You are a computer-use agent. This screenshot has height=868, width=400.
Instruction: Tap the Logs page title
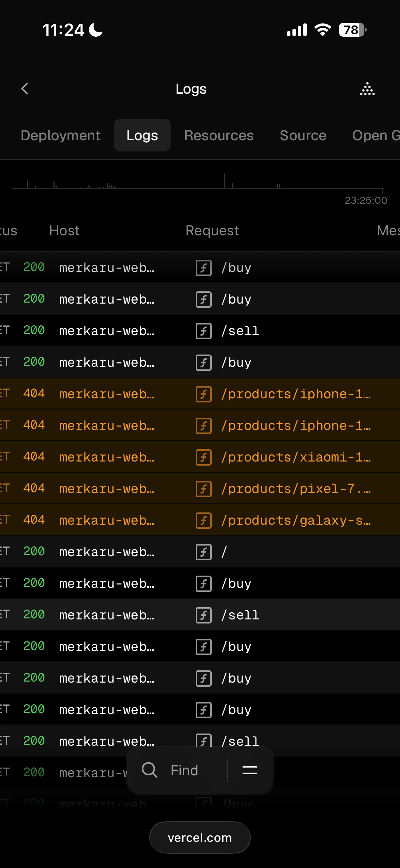191,89
